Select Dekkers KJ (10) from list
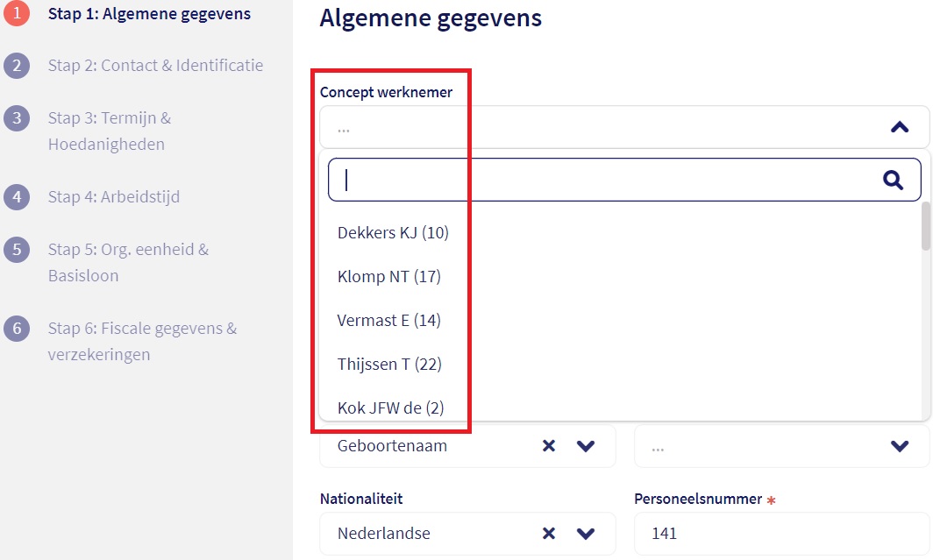This screenshot has height=560, width=933. point(393,232)
